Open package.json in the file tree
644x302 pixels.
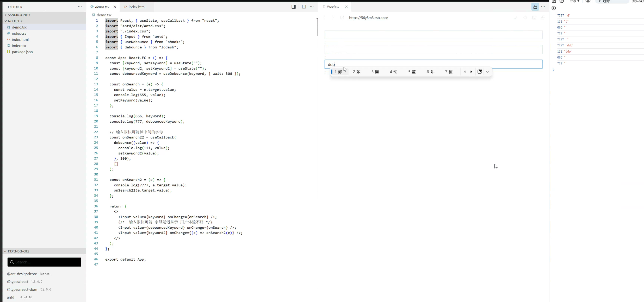pos(44,52)
